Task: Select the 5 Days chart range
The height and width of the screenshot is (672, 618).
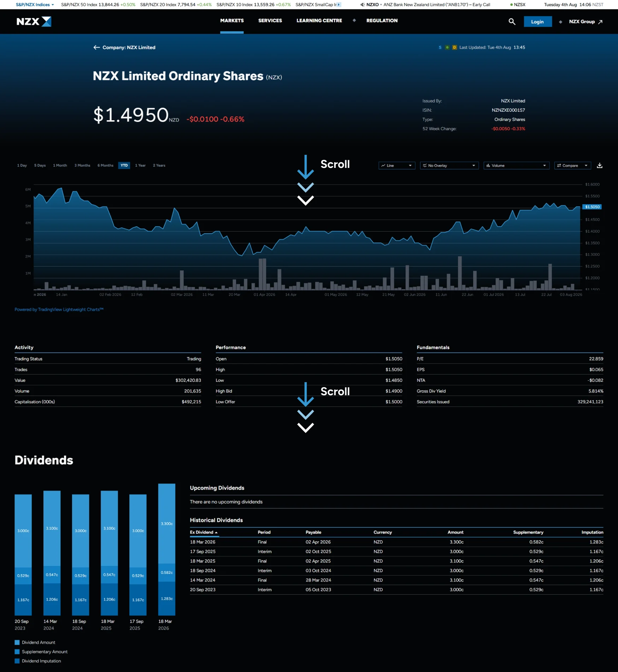Action: click(x=40, y=165)
